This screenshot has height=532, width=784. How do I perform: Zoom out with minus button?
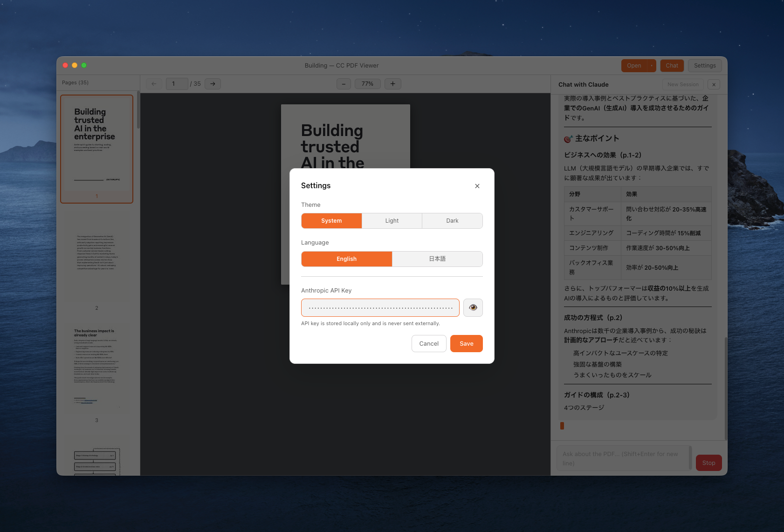pos(344,84)
